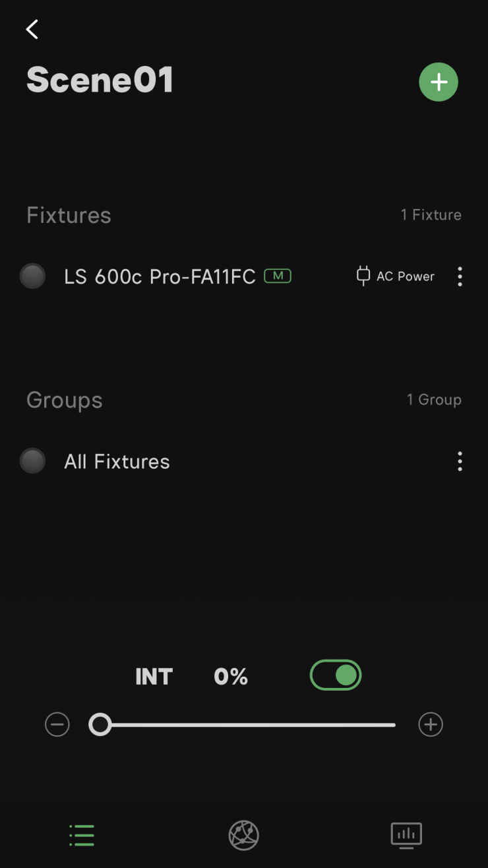Switch to the globe network tab
The image size is (488, 868).
(x=243, y=835)
